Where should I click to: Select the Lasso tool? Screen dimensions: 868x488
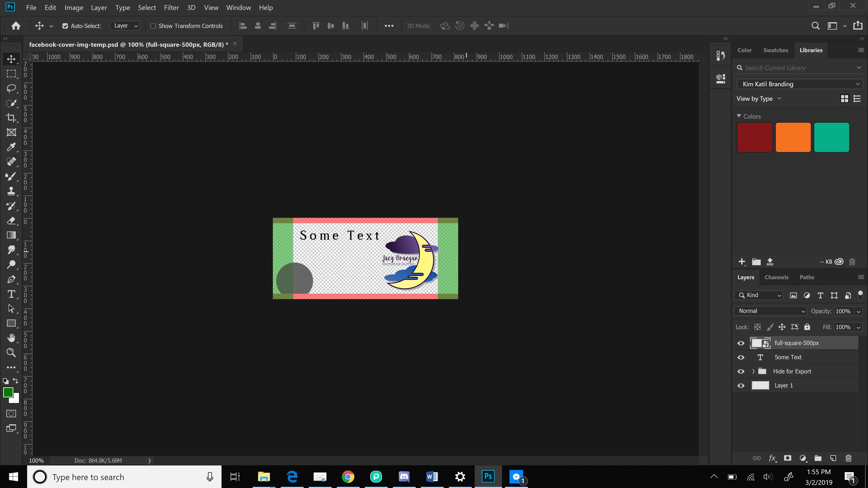coord(11,88)
